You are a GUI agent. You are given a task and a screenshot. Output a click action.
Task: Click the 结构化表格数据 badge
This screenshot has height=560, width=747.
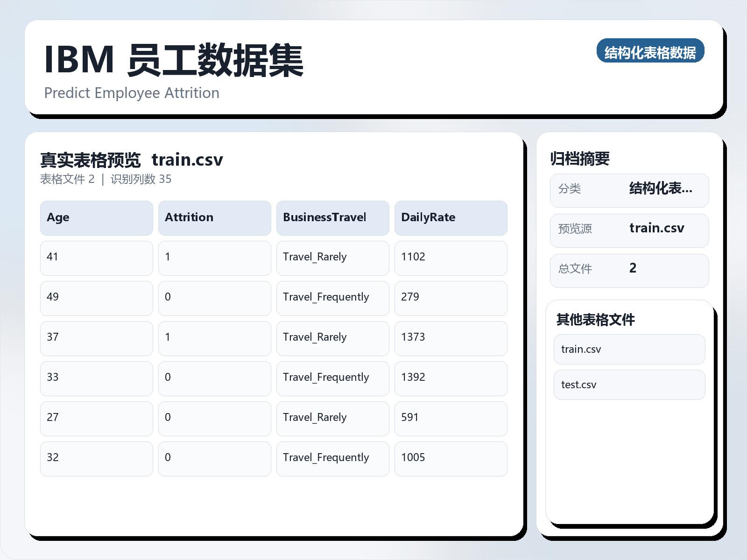click(x=651, y=51)
